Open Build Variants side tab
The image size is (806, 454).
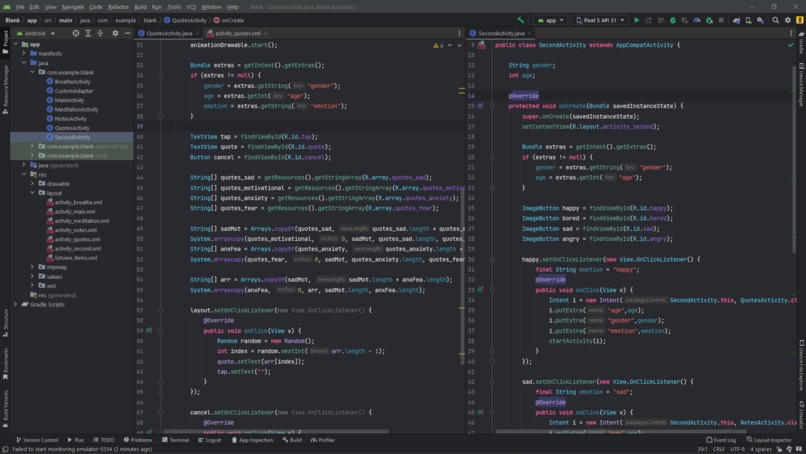point(5,408)
